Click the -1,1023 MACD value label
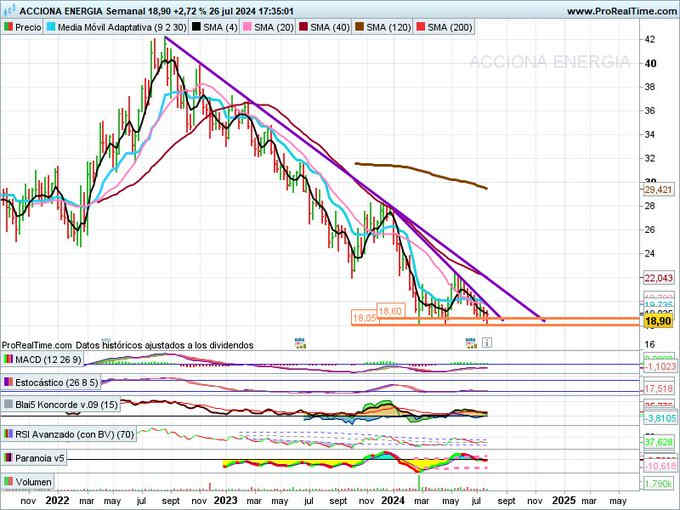680x510 pixels. click(660, 366)
